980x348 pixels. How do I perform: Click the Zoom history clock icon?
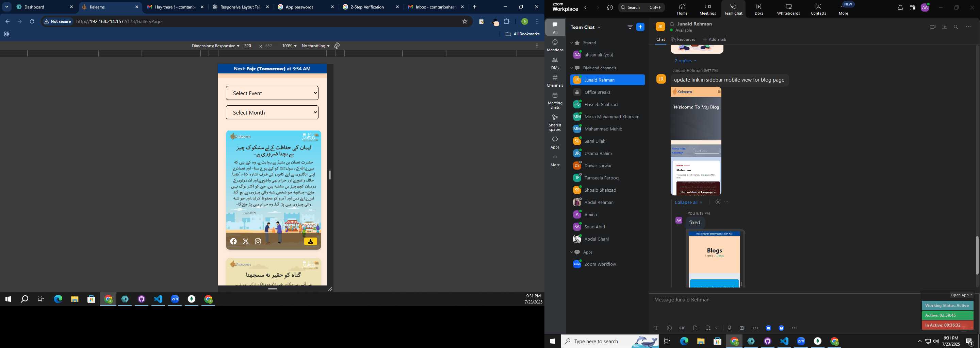tap(610, 7)
